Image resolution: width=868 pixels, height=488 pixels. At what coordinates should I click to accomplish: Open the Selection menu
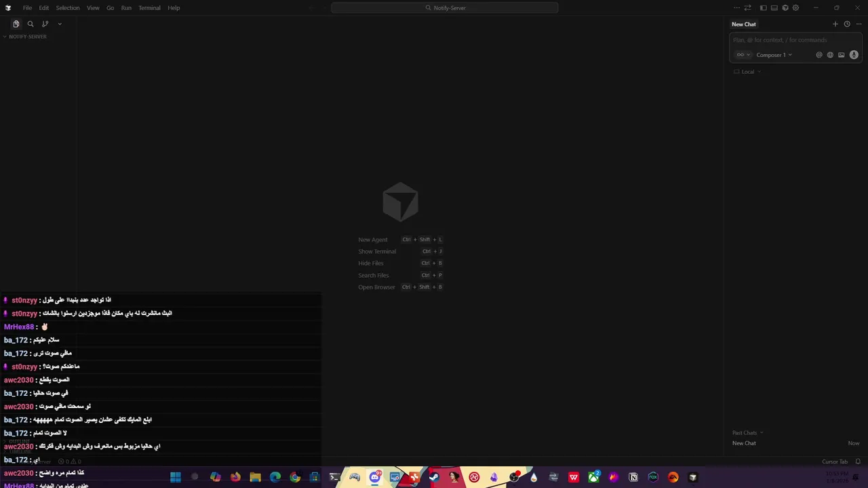(x=68, y=7)
